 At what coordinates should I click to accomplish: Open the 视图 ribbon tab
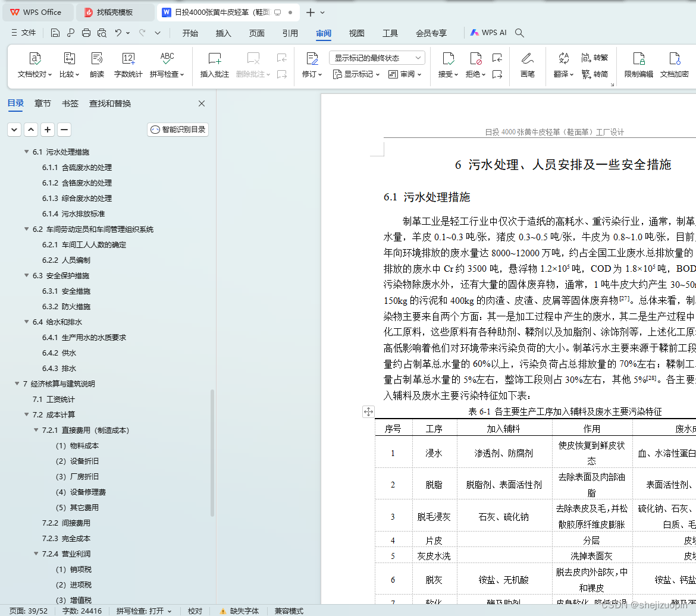(356, 33)
